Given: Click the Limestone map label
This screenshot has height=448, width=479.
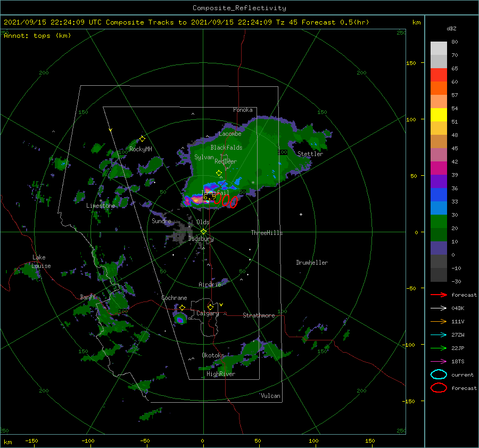Looking at the screenshot, I should pos(101,206).
